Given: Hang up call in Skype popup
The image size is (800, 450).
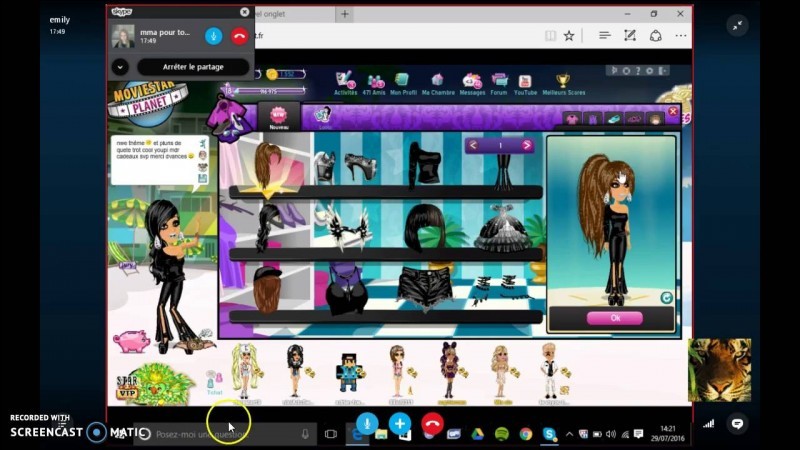Looking at the screenshot, I should click(x=239, y=36).
